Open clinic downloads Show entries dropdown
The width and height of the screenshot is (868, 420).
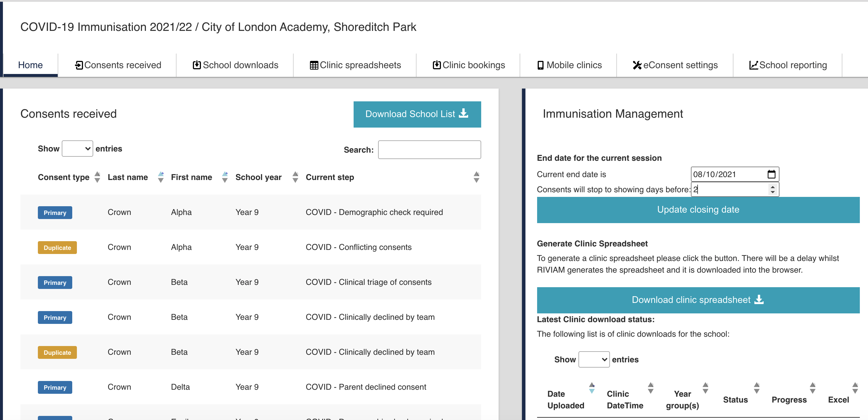594,359
